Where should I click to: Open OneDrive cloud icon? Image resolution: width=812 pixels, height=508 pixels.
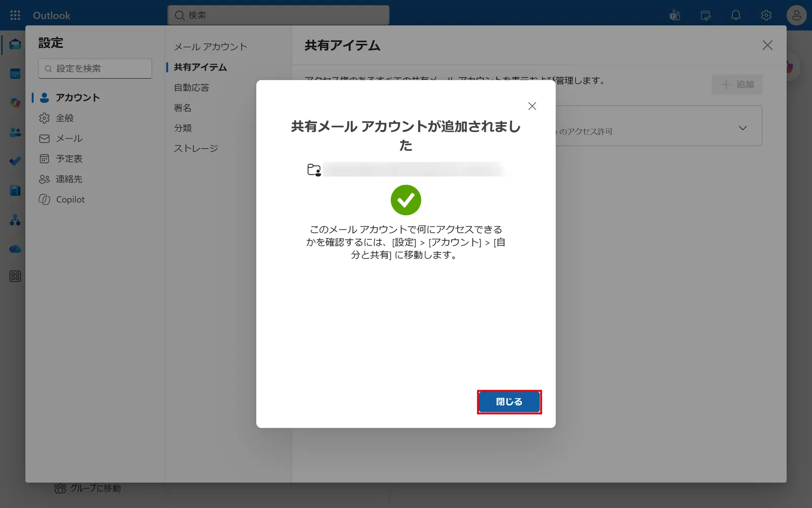point(15,249)
